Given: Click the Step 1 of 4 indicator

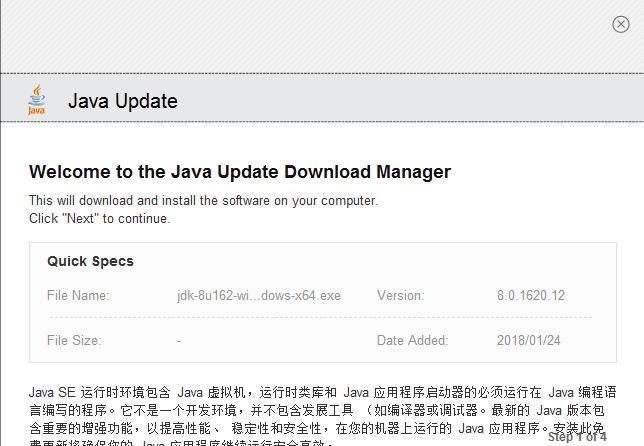Looking at the screenshot, I should point(577,437).
